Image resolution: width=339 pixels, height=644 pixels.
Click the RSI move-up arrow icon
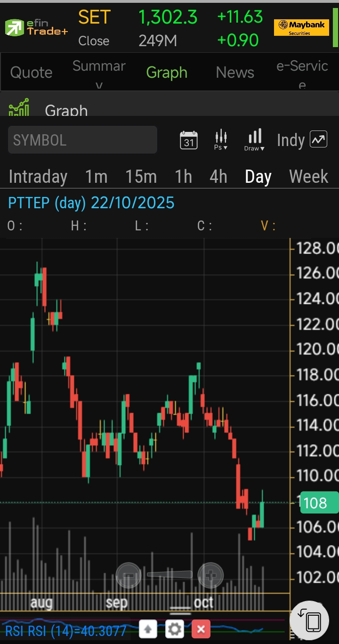(x=148, y=629)
